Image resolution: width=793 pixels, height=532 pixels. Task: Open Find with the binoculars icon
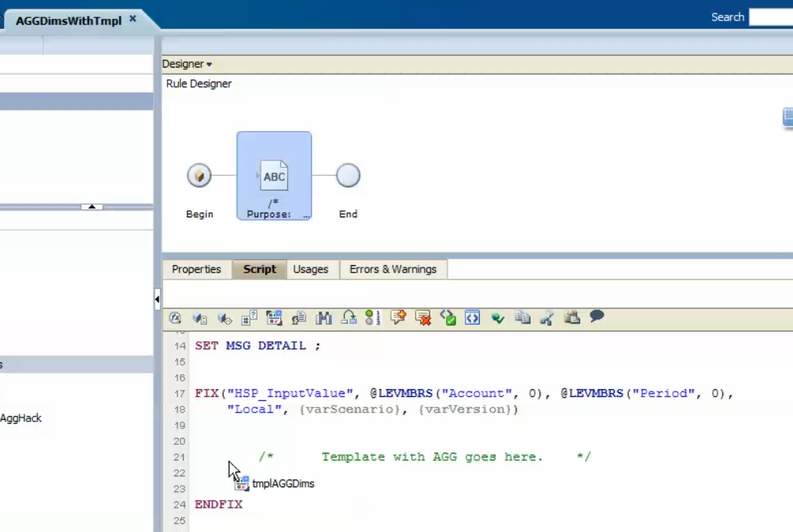[x=323, y=318]
